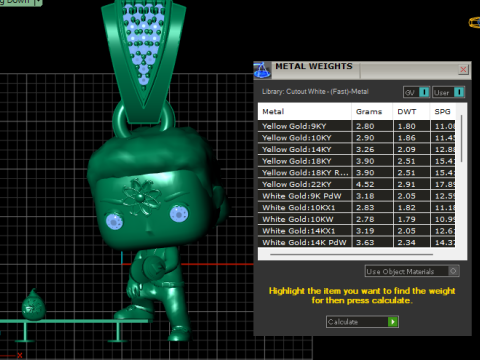Select the Yellow Gold:9KY row

click(356, 126)
